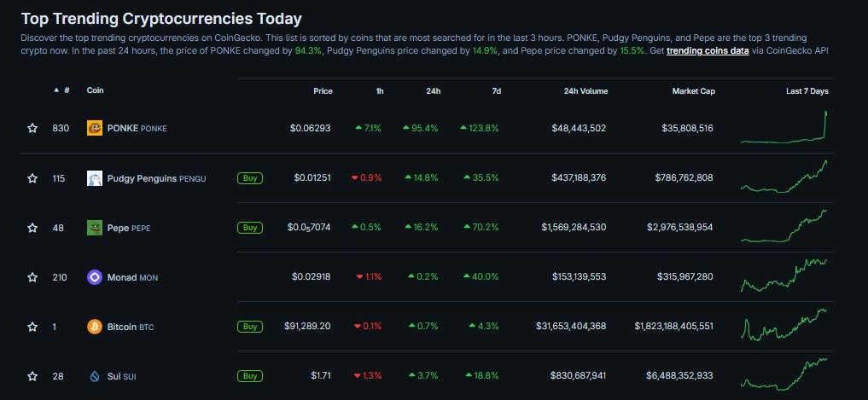Add Bitcoin to watchlist via star
This screenshot has height=400, width=868.
(x=32, y=327)
